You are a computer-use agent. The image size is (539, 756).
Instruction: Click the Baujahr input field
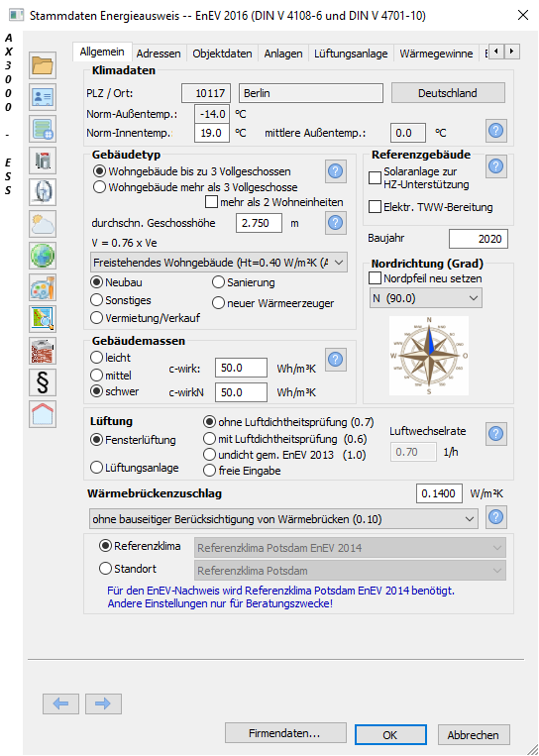479,239
